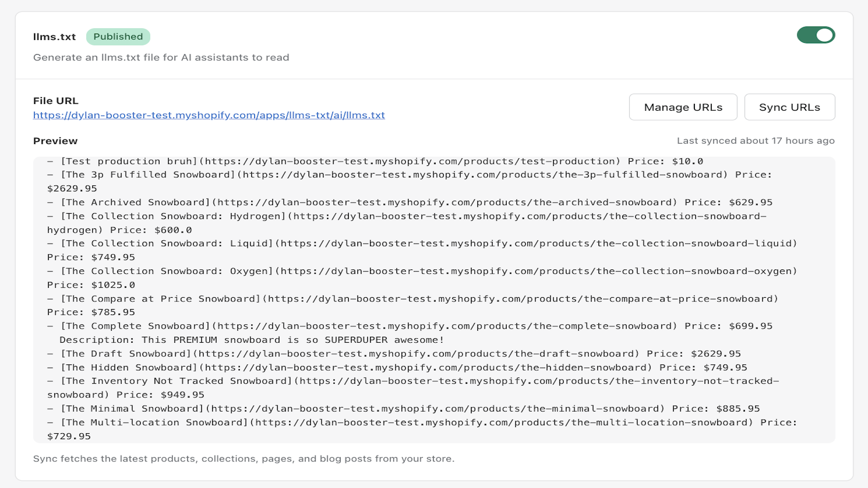Click the Manage URLs button
Screen dimensions: 868x488
pos(683,107)
